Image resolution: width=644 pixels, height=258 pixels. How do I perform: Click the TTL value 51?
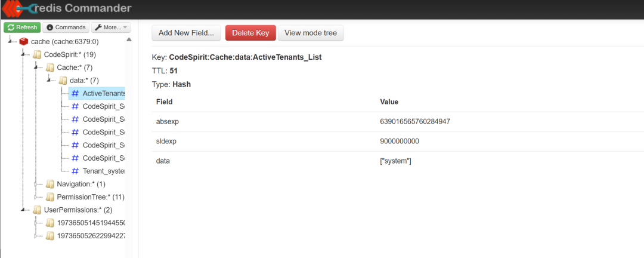(174, 71)
